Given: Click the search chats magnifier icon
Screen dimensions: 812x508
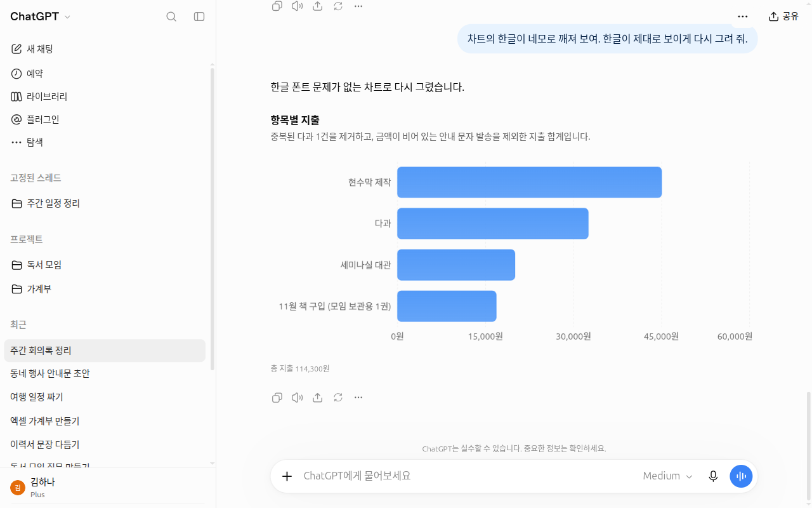Looking at the screenshot, I should [171, 17].
